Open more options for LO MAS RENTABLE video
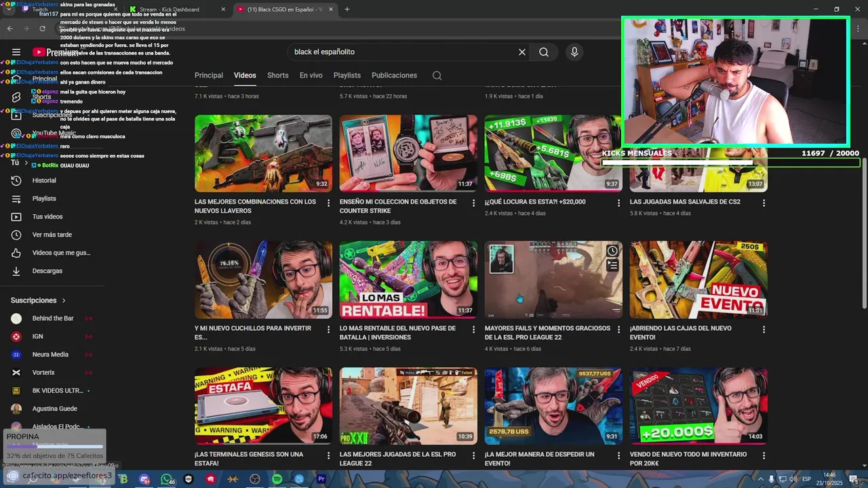The image size is (868, 488). point(474,329)
